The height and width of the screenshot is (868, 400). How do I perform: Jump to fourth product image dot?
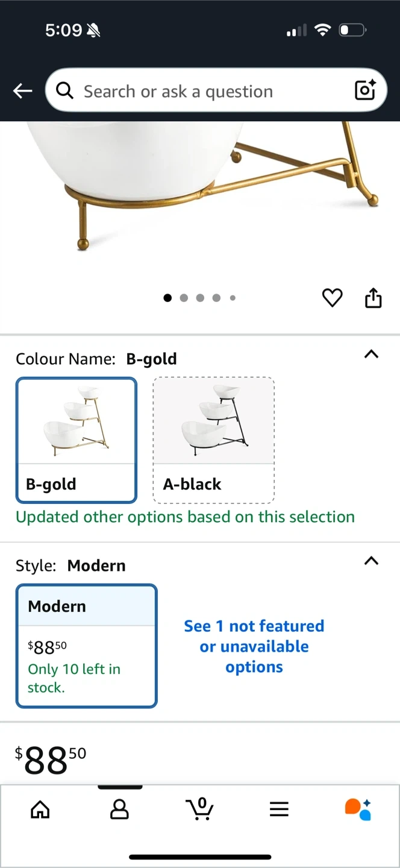216,298
